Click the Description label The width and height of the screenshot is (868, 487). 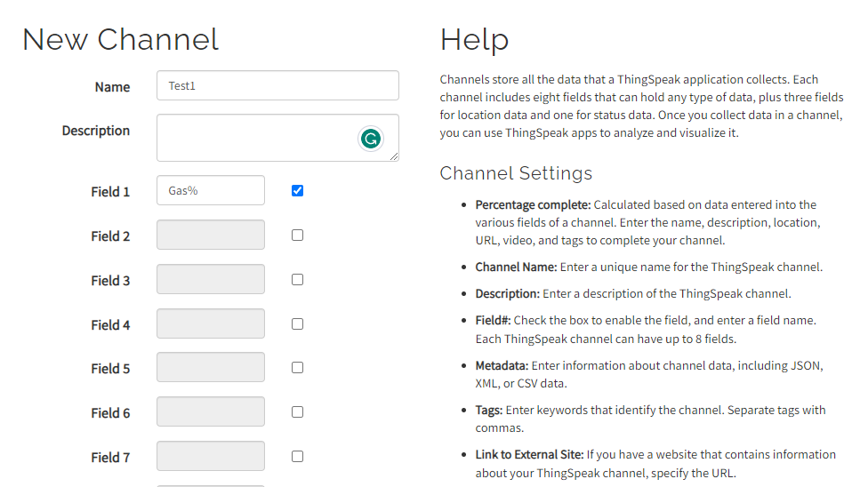point(96,131)
